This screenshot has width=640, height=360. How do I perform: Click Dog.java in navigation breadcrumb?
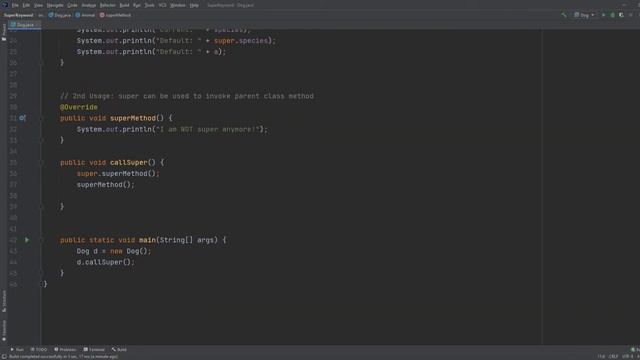pos(60,15)
